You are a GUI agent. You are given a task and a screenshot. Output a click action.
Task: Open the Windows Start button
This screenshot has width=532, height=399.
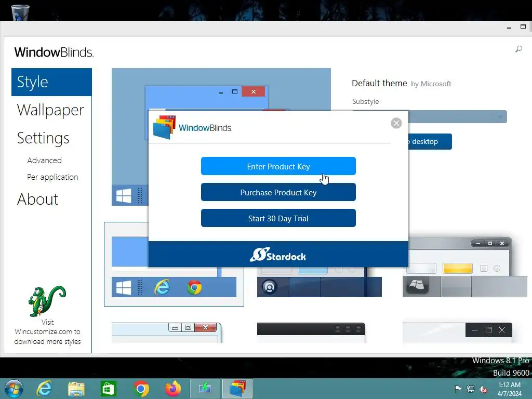(x=14, y=389)
